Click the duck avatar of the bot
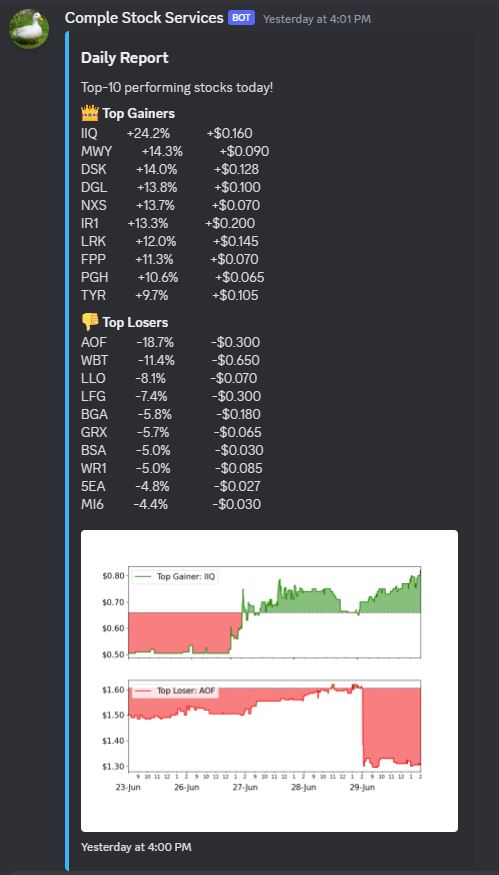 (29, 28)
